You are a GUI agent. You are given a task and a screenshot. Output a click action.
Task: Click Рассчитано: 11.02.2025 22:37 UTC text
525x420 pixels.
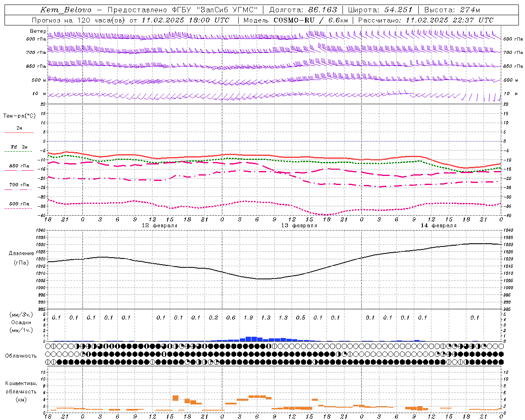click(426, 20)
